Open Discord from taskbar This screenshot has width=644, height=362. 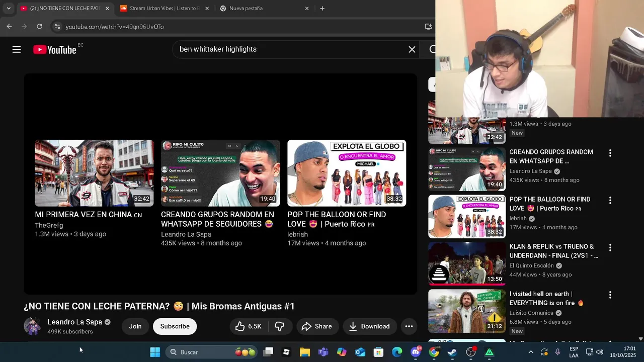(x=416, y=352)
